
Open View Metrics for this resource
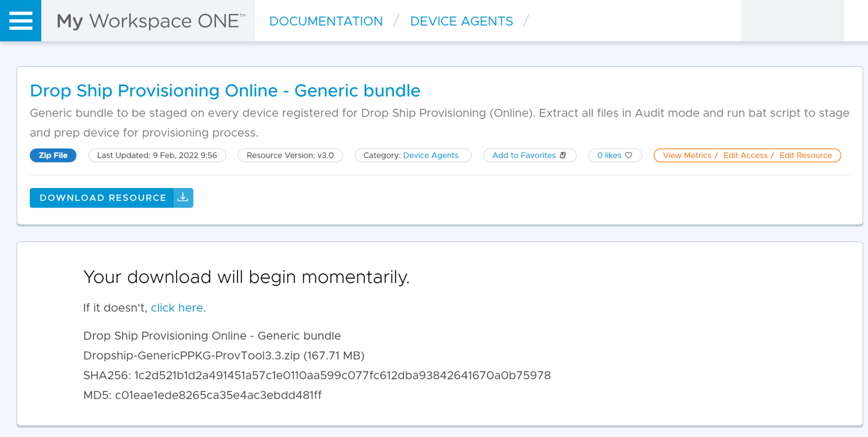coord(686,155)
